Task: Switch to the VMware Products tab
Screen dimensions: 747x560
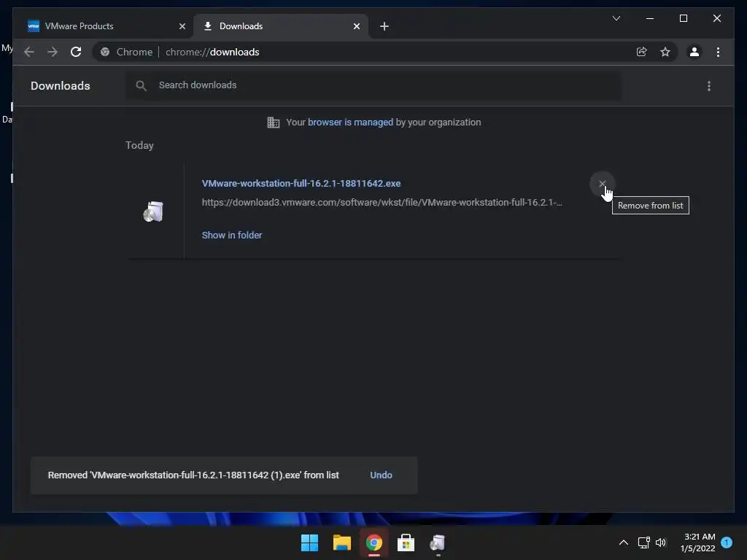Action: pos(105,26)
